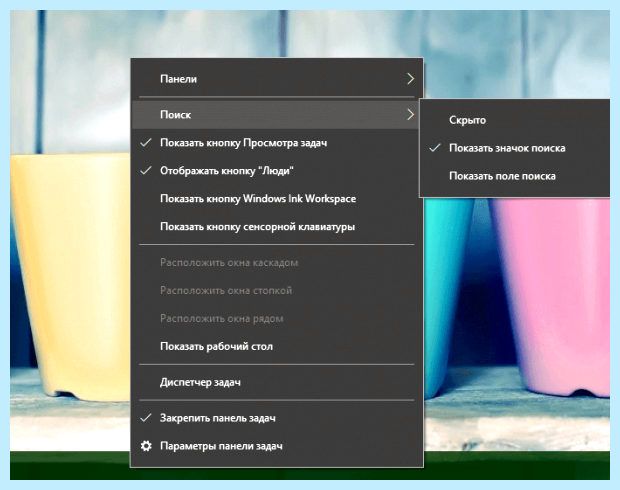Click the gear icon for taskbar settings

click(x=146, y=446)
